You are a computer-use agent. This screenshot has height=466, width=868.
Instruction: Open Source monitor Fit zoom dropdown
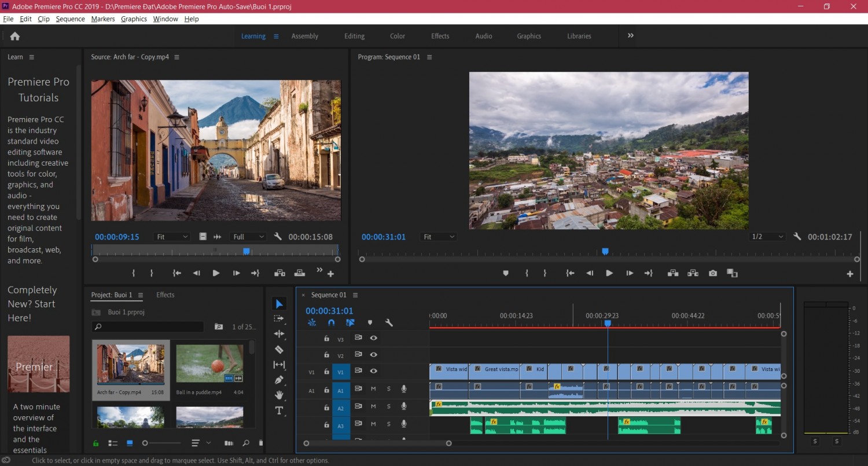[172, 237]
